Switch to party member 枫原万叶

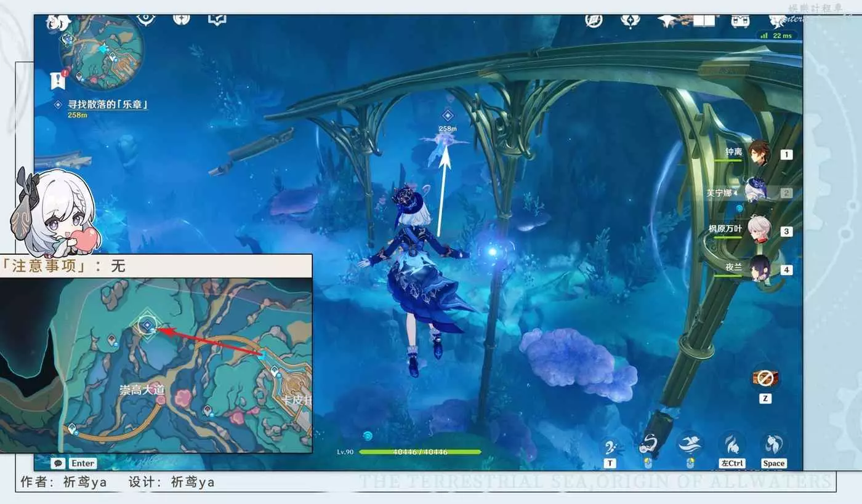759,231
